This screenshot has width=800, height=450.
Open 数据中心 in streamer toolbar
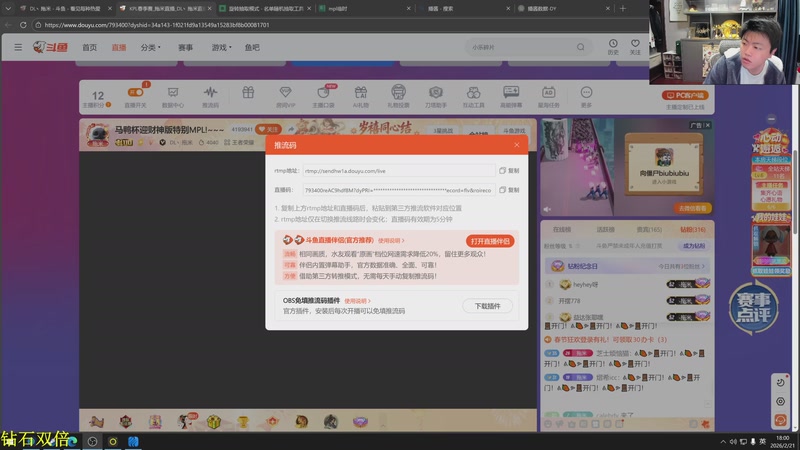(173, 97)
